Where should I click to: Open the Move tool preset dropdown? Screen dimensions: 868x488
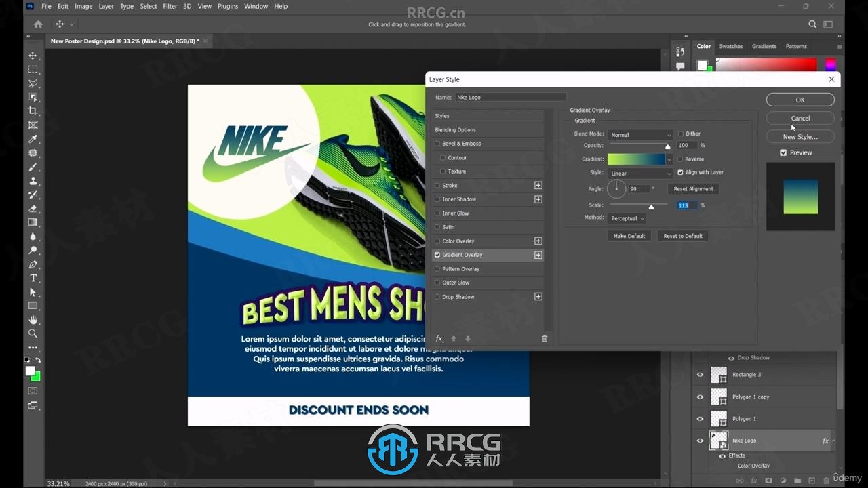pos(71,24)
